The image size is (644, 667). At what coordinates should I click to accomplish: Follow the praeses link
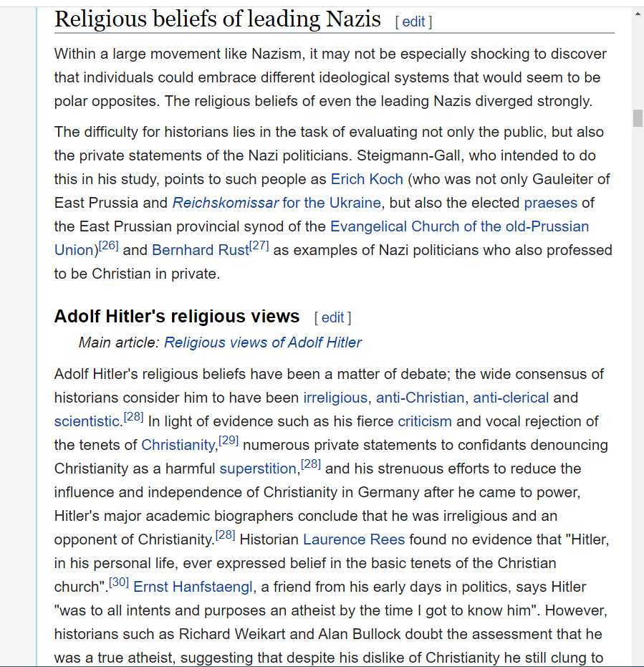click(x=550, y=203)
